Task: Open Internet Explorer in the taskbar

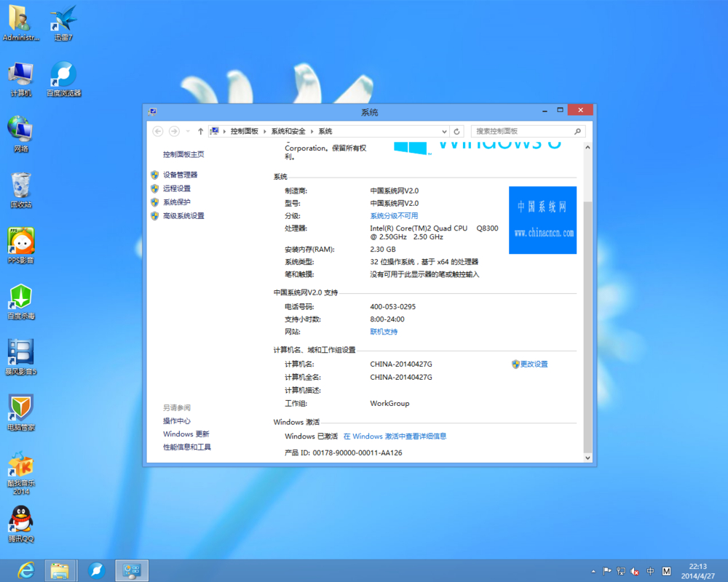Action: coord(26,570)
